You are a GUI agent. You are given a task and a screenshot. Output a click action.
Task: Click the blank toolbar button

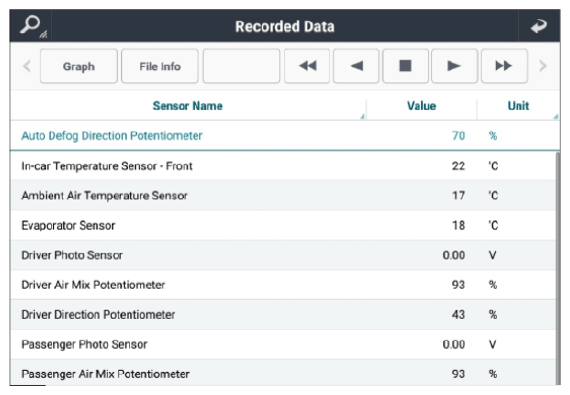click(x=241, y=66)
